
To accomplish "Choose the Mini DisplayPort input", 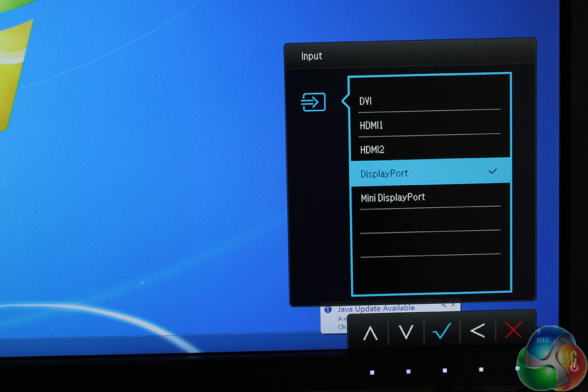I will coord(430,197).
